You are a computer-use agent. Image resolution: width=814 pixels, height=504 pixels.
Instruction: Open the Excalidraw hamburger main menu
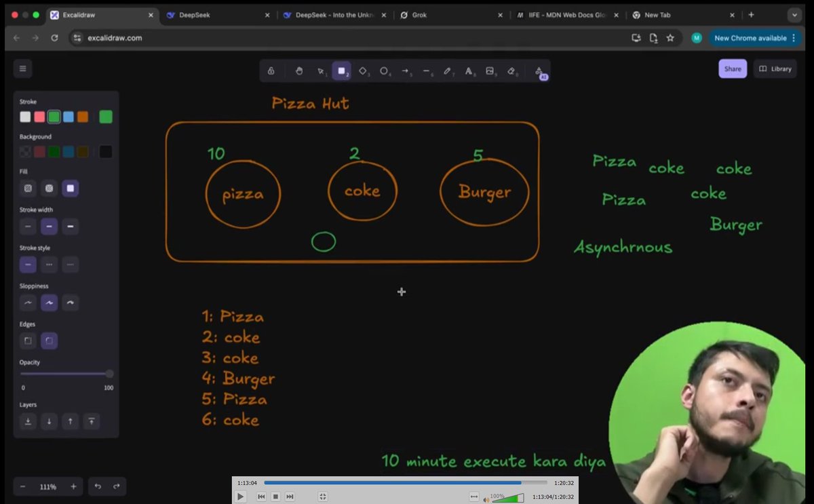pyautogui.click(x=22, y=69)
